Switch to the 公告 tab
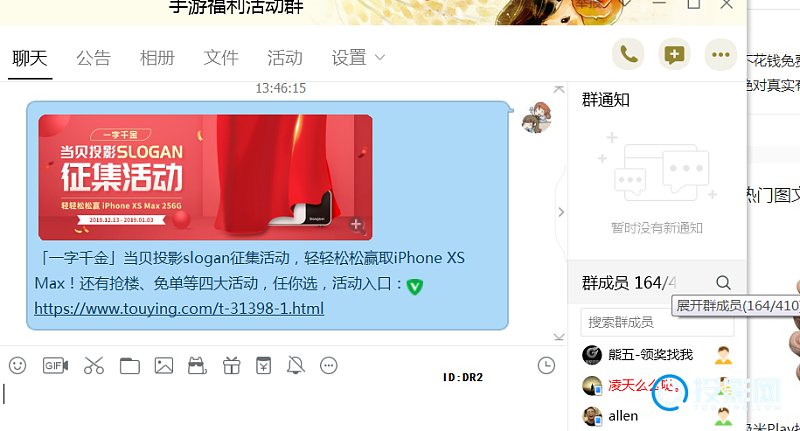Screen dimensions: 800x431 point(93,58)
